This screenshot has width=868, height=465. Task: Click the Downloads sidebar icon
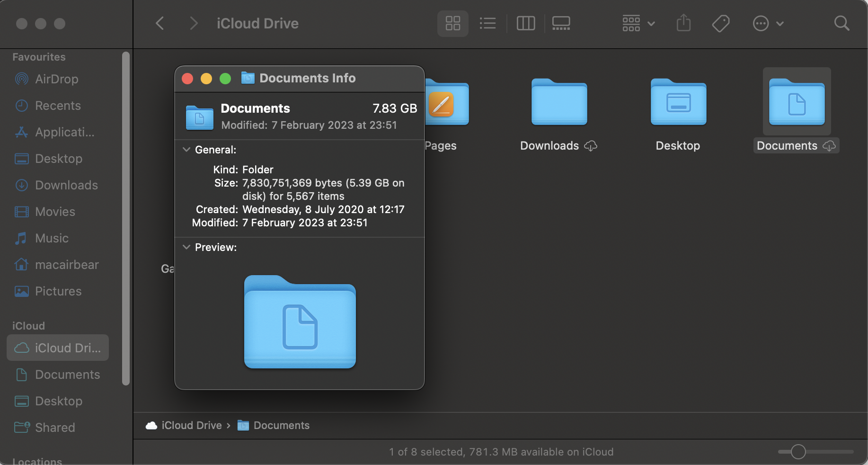tap(22, 185)
